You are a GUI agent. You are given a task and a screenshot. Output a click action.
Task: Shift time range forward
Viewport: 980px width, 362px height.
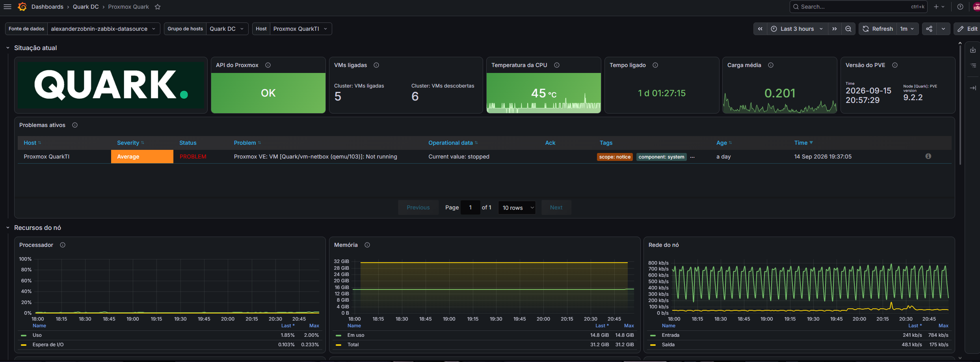[834, 29]
